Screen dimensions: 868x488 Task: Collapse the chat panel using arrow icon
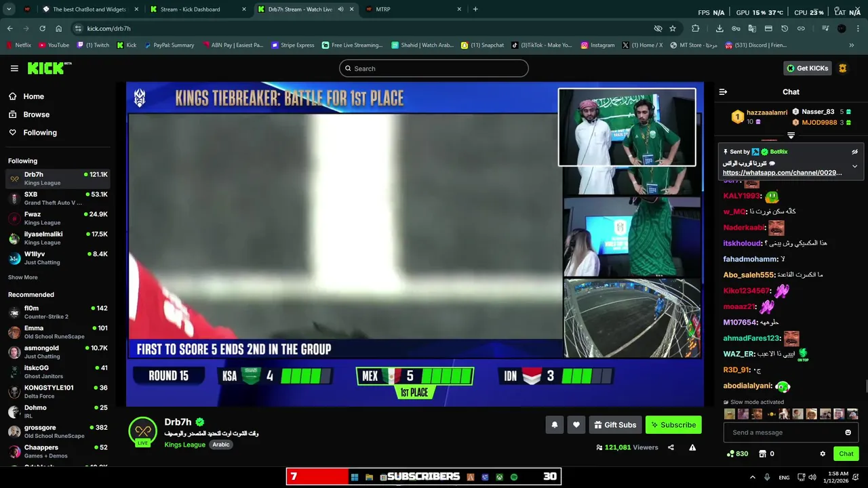point(723,91)
